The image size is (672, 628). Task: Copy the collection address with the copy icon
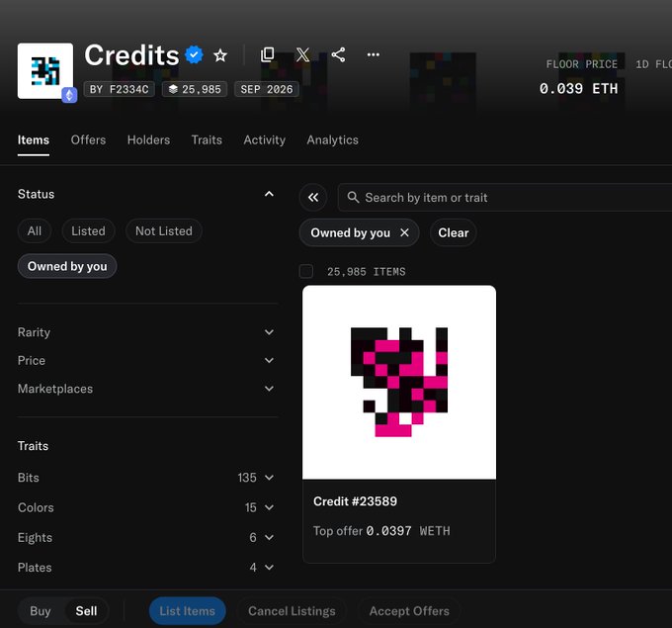click(268, 54)
